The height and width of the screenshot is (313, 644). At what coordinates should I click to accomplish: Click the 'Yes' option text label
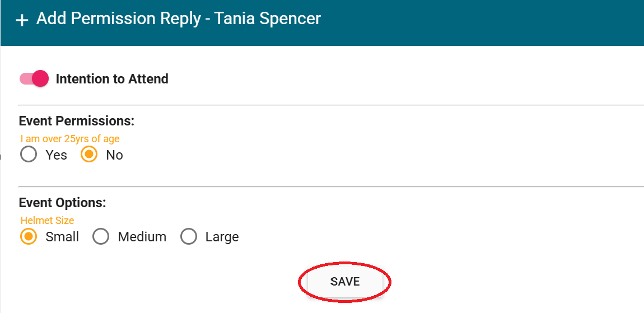(57, 155)
